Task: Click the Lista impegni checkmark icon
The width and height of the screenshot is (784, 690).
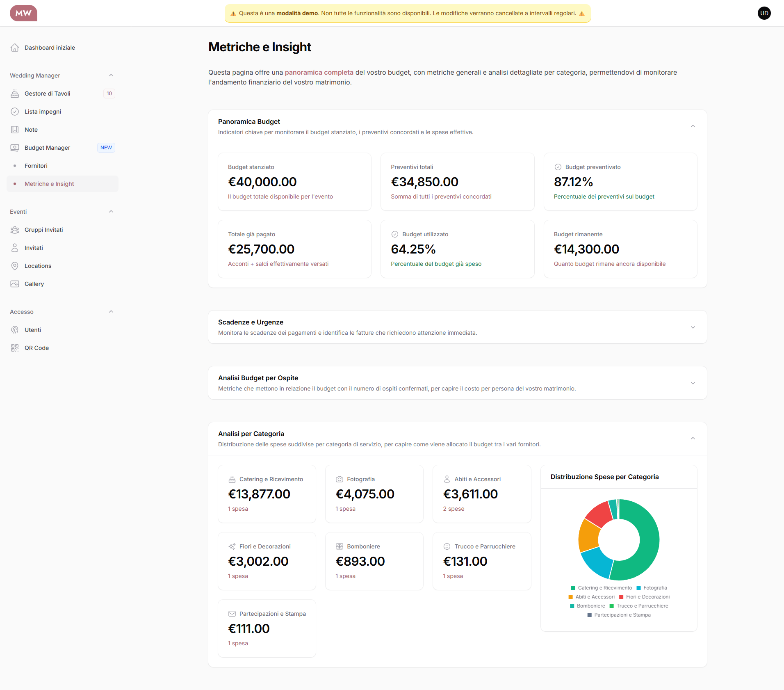Action: pyautogui.click(x=15, y=112)
